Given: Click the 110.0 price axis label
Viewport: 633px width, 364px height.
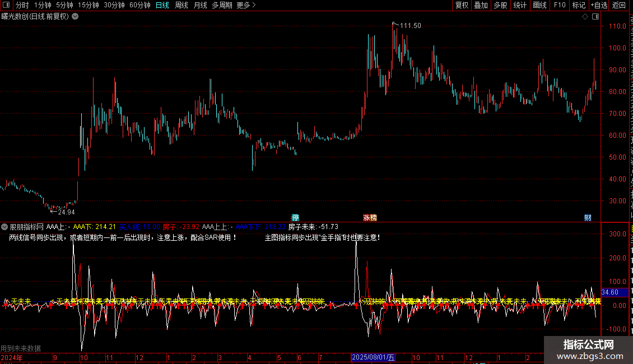Looking at the screenshot, I should (x=618, y=26).
